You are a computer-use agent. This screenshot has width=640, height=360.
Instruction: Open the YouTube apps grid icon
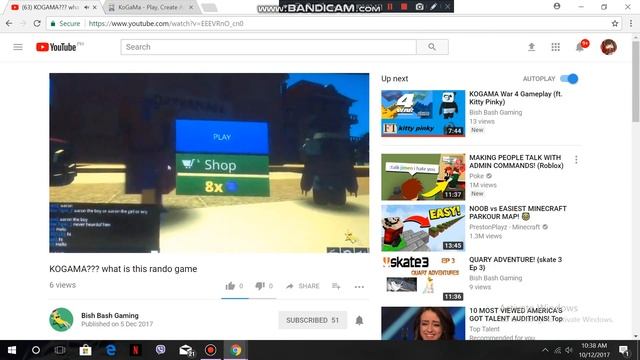coord(556,47)
